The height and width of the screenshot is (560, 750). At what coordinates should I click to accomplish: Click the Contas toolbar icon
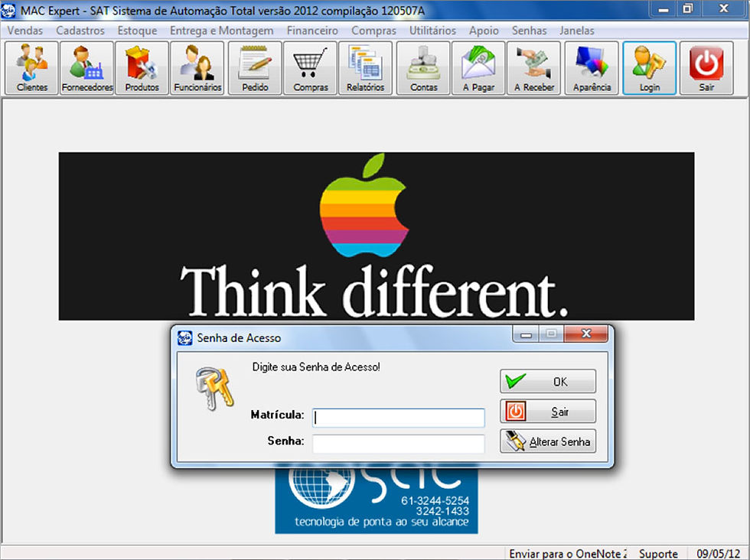[x=423, y=68]
